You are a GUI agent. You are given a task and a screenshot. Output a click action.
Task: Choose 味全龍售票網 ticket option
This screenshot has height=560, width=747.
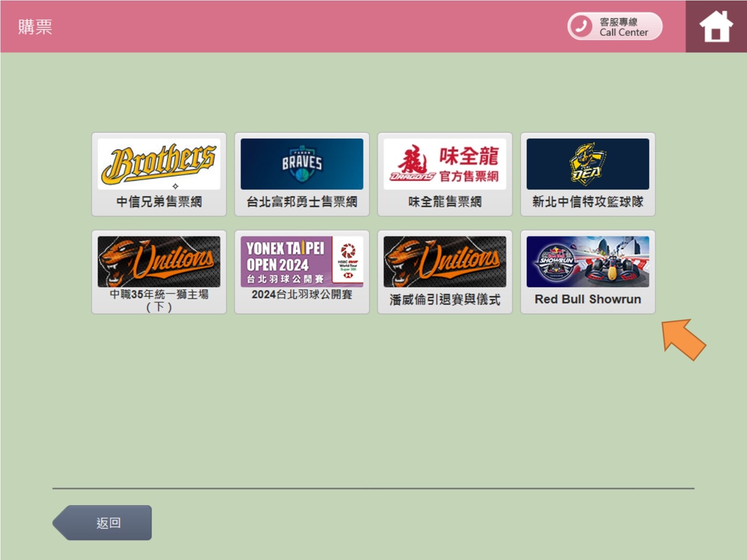click(444, 202)
